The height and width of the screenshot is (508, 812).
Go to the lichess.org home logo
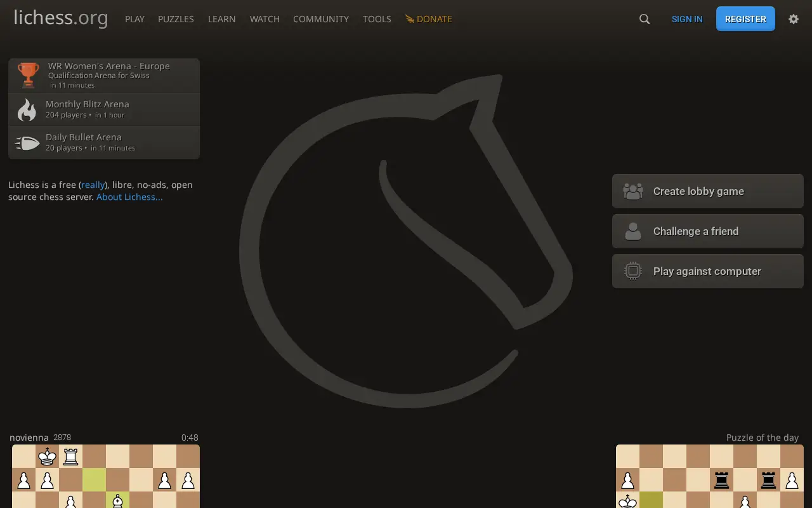(x=61, y=18)
